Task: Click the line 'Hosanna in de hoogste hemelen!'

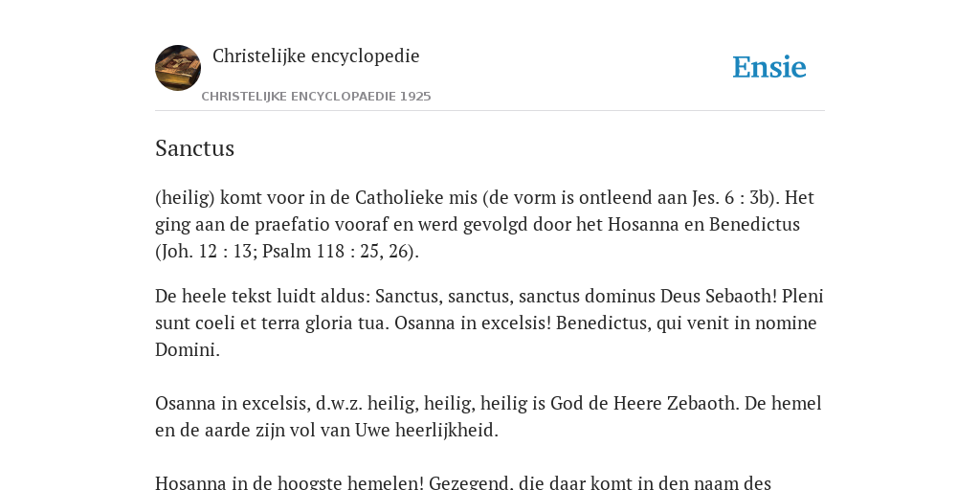Action: [289, 482]
